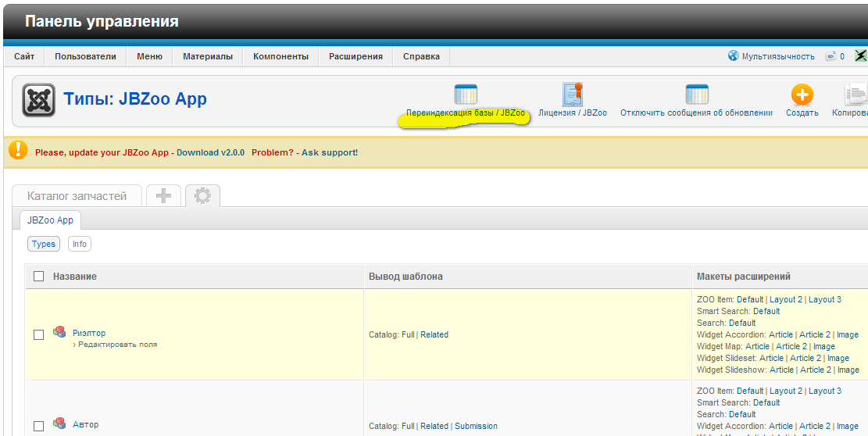This screenshot has height=436, width=868.
Task: Open Widget Map Article in Риэлтор row
Action: 757,346
